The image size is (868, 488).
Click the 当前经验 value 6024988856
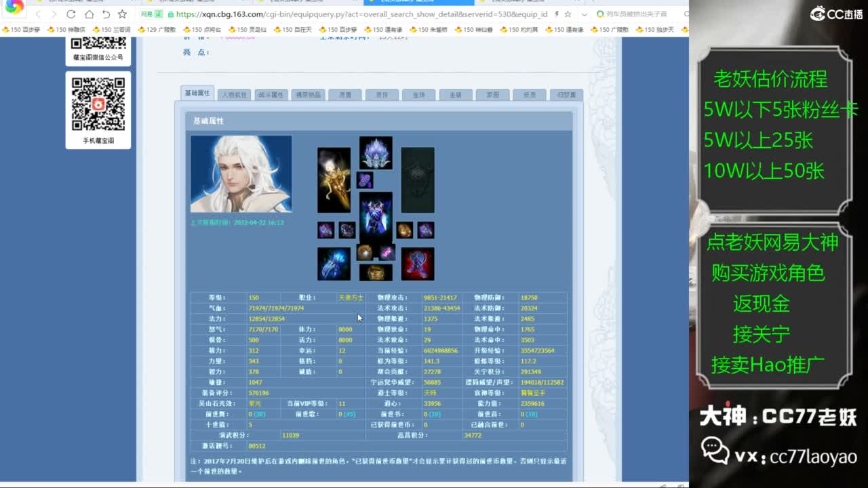[x=441, y=350]
